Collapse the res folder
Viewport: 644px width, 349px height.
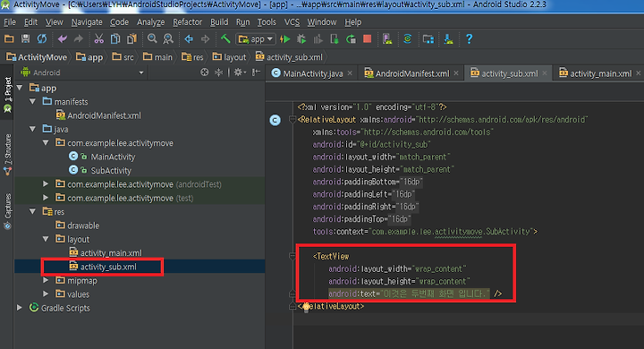click(x=32, y=212)
